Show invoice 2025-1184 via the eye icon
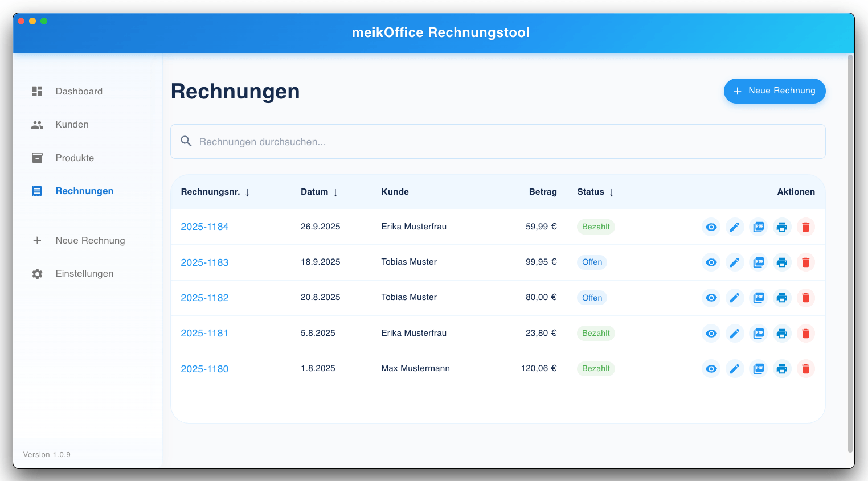 711,227
